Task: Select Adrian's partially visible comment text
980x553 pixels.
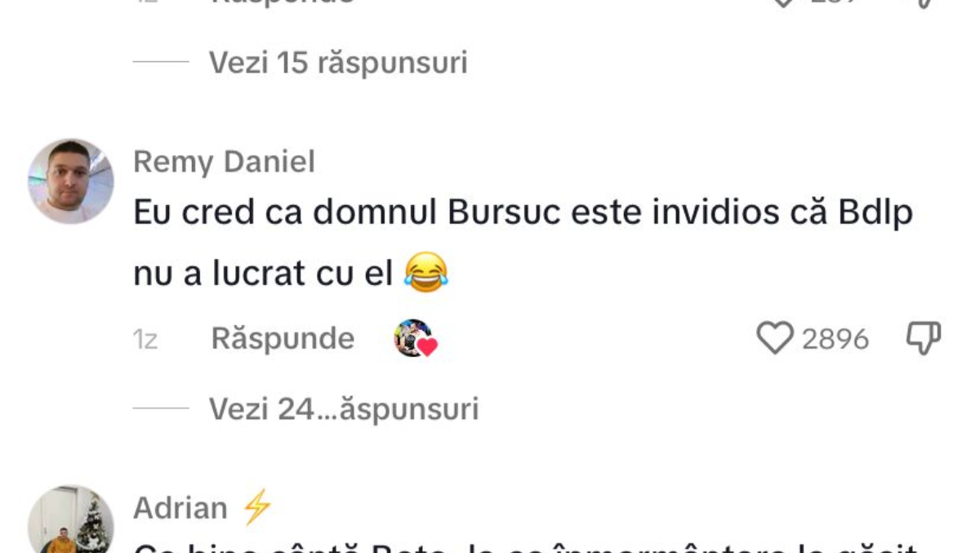Action: 526,546
